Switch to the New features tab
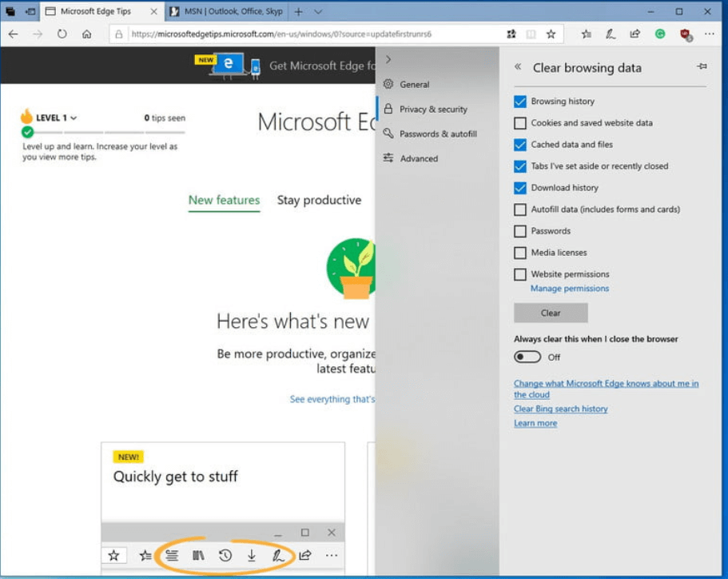Image resolution: width=728 pixels, height=579 pixels. click(224, 200)
